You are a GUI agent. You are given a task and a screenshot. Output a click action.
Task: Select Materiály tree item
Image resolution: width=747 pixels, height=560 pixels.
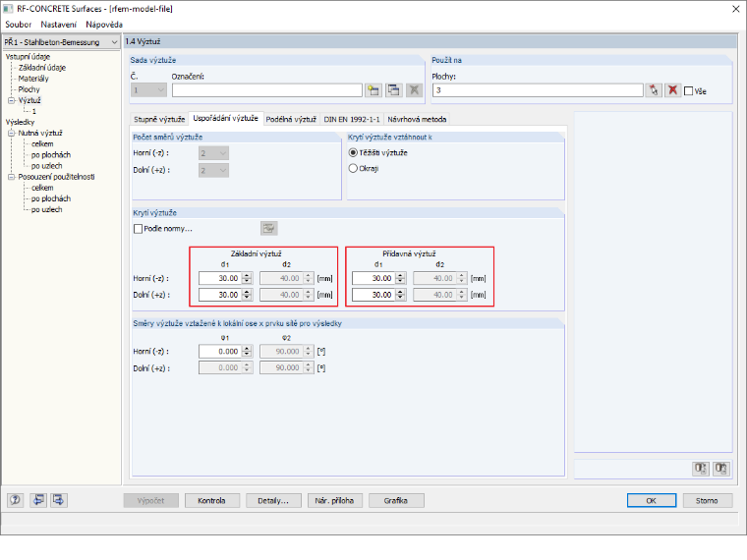(33, 79)
